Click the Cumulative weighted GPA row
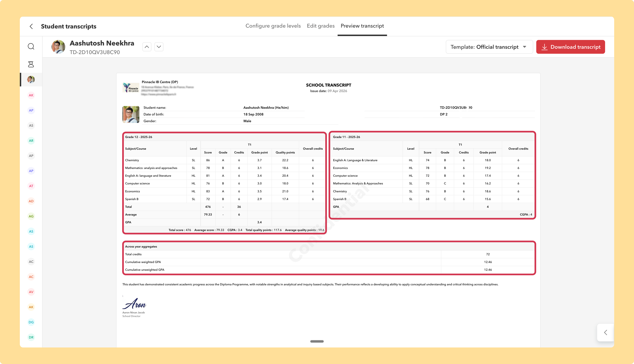The width and height of the screenshot is (634, 364). [329, 262]
